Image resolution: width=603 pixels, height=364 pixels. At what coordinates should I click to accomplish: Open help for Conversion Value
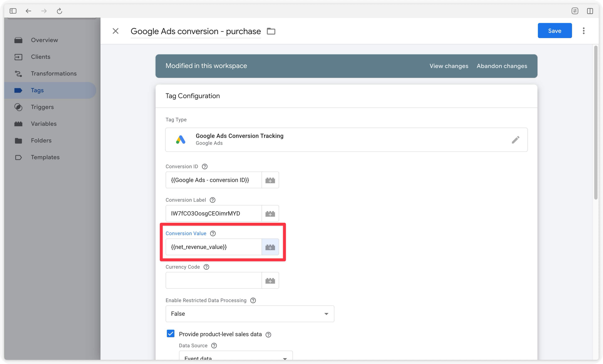213,233
